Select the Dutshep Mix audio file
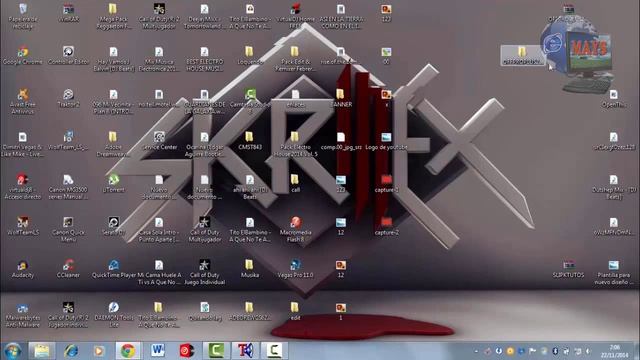 click(x=613, y=187)
